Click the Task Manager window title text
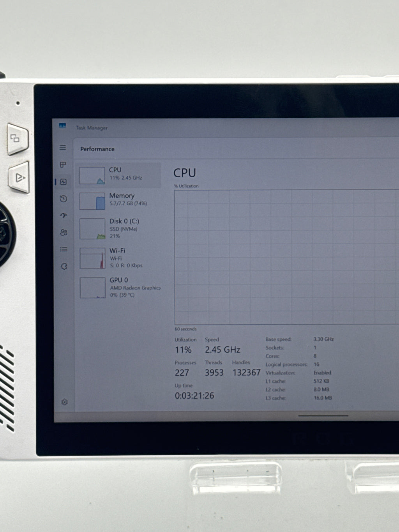The width and height of the screenshot is (399, 532). (x=92, y=127)
